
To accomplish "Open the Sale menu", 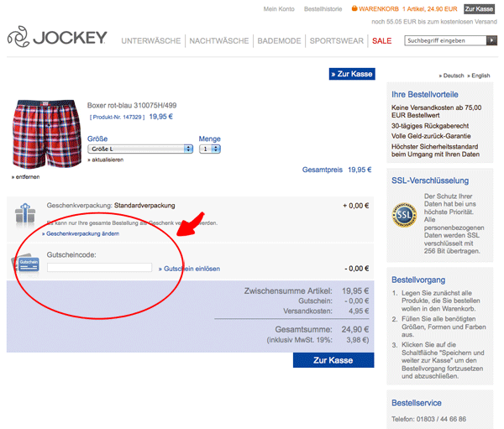I will [382, 41].
